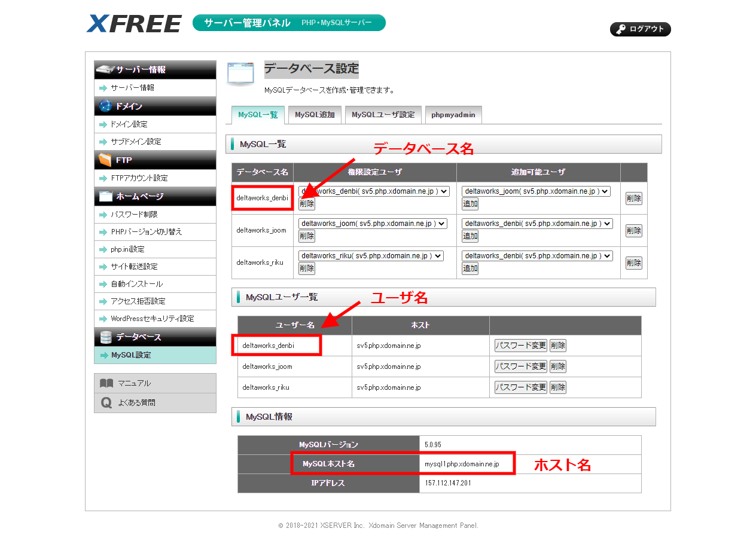This screenshot has height=556, width=756.
Task: Delete the deltaworks_riku MySQL user
Action: 557,387
